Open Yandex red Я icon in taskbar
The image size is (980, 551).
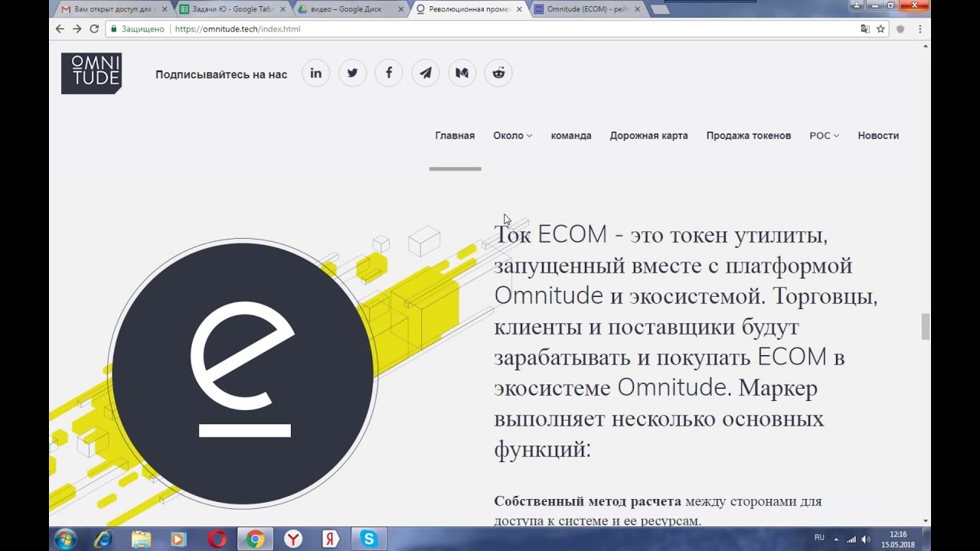pos(331,540)
